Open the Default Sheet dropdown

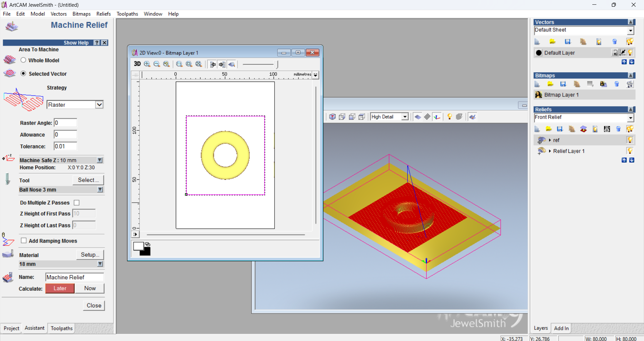[x=631, y=31]
